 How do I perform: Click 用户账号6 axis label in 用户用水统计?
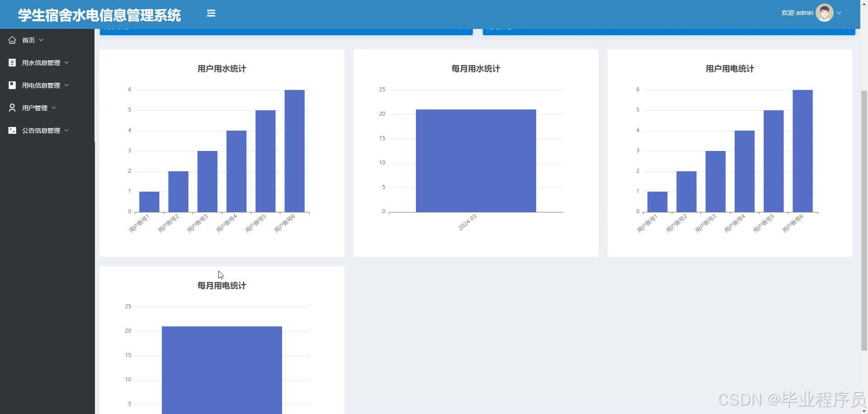[x=284, y=223]
